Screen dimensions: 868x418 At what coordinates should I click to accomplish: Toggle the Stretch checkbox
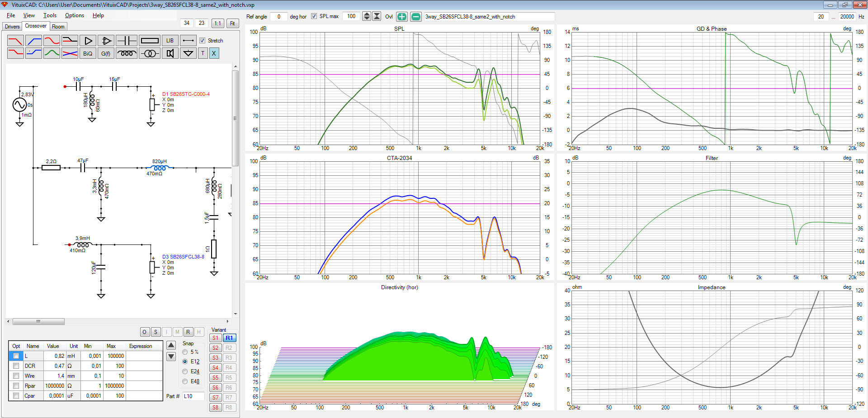(203, 41)
